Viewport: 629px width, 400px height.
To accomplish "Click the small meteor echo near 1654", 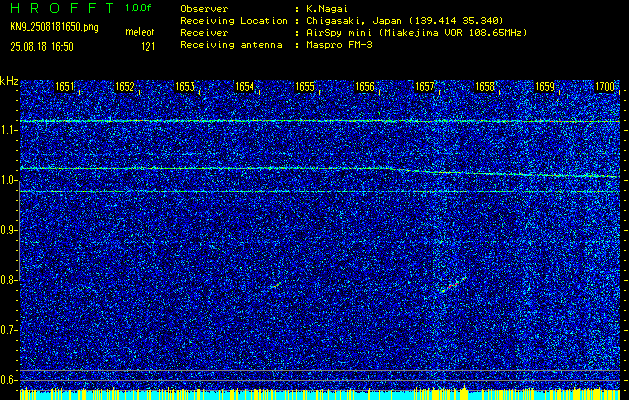I will [x=276, y=285].
